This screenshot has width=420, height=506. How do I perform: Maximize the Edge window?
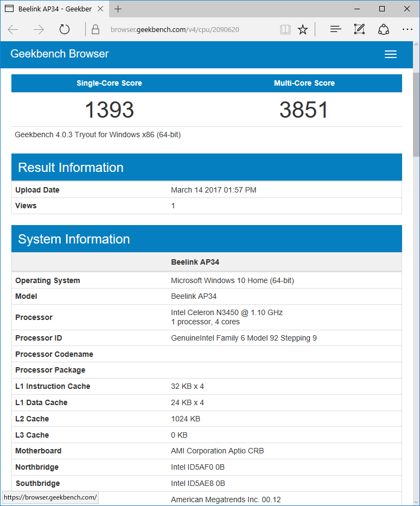click(x=382, y=9)
